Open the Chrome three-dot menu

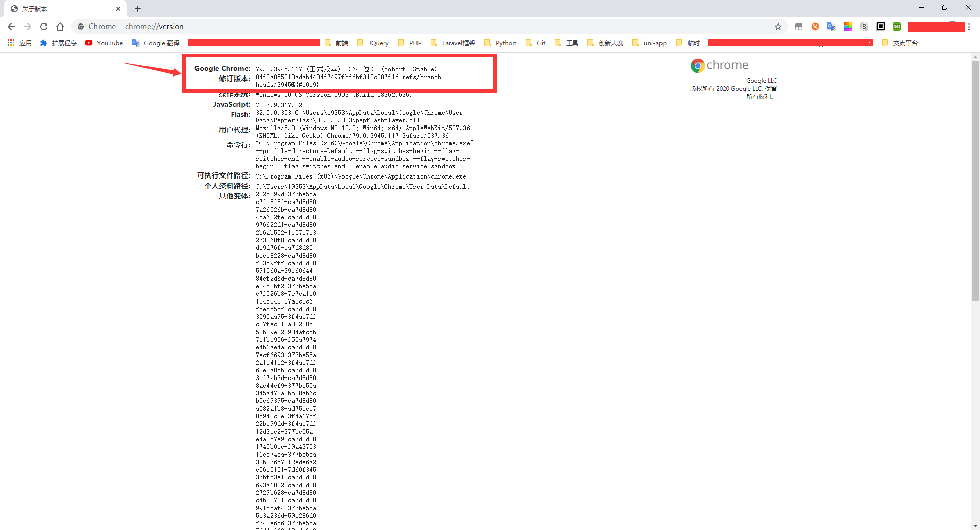(969, 27)
